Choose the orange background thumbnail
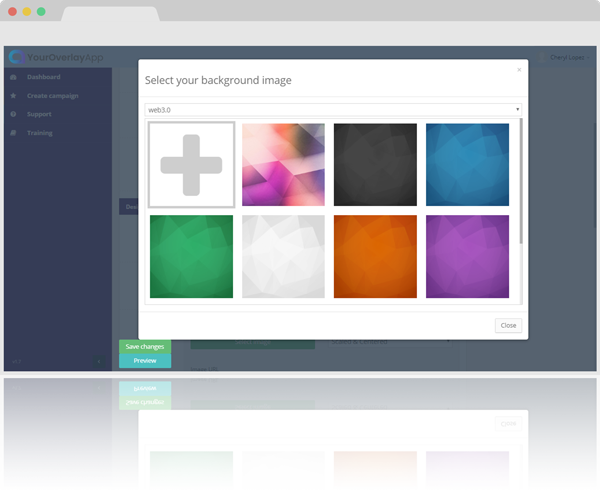600x490 pixels. (x=375, y=256)
